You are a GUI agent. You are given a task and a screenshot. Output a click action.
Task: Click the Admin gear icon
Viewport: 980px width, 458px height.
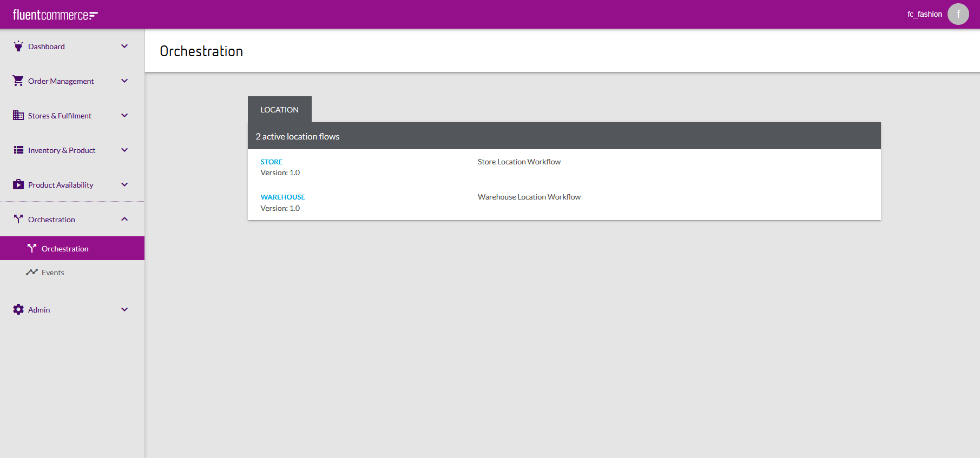click(18, 309)
